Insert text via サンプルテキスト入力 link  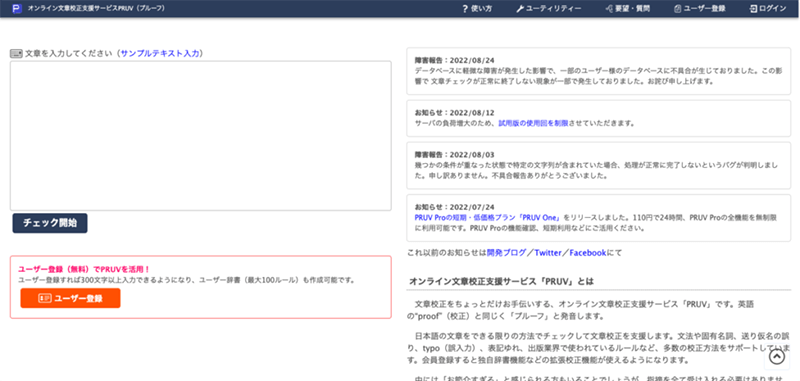click(160, 53)
